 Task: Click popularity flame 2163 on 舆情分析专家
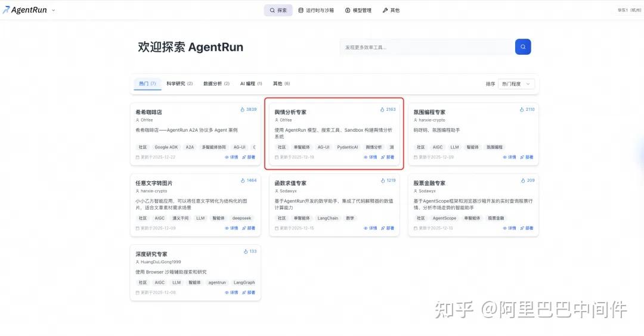388,110
